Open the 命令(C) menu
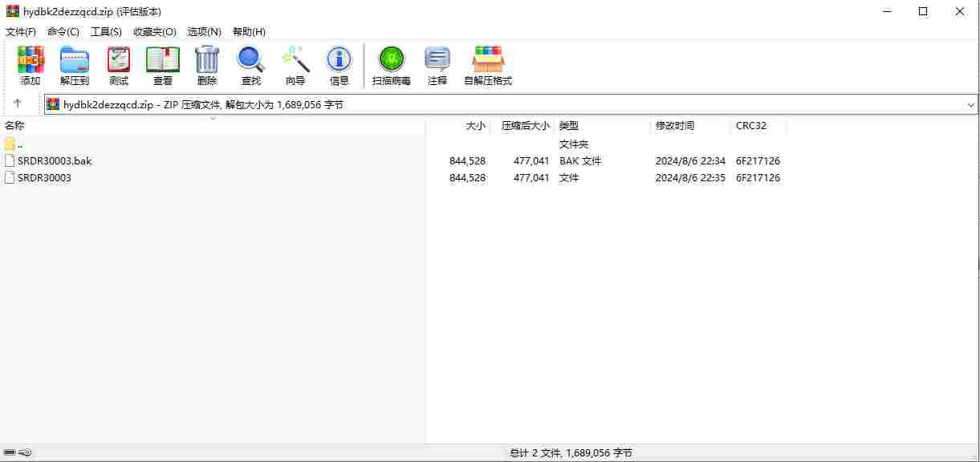Viewport: 980px width, 462px height. pos(63,31)
